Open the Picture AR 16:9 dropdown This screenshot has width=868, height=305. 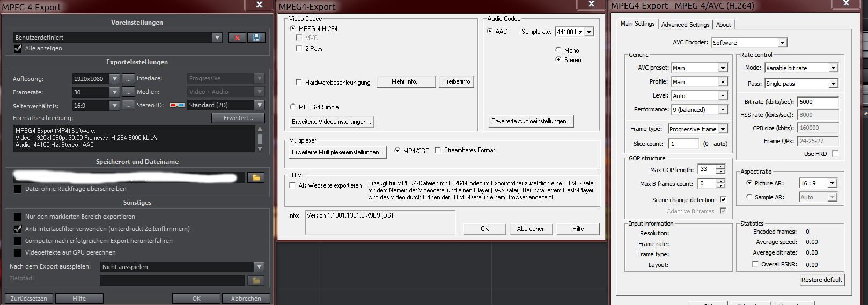pyautogui.click(x=832, y=183)
